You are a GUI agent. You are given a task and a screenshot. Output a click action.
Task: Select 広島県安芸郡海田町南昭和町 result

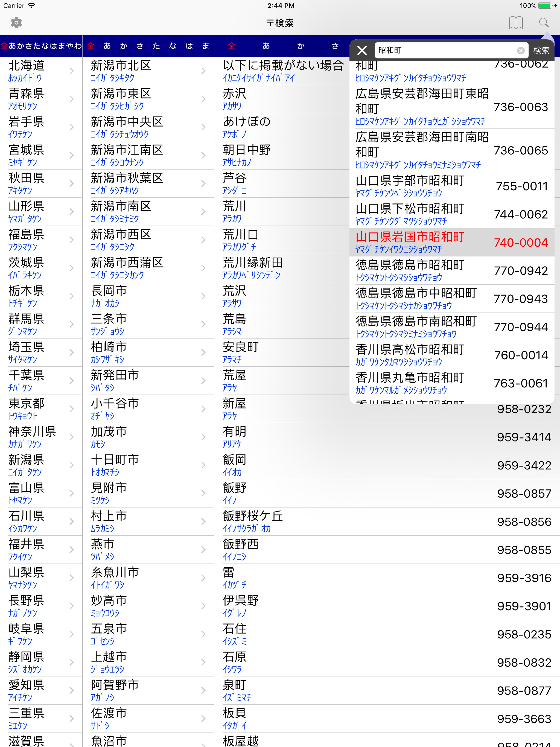point(452,150)
